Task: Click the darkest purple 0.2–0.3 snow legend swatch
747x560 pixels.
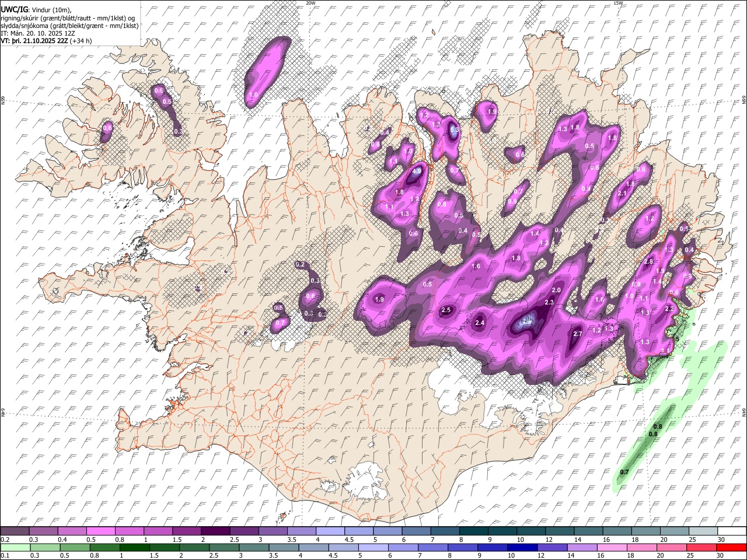Action: [15, 531]
